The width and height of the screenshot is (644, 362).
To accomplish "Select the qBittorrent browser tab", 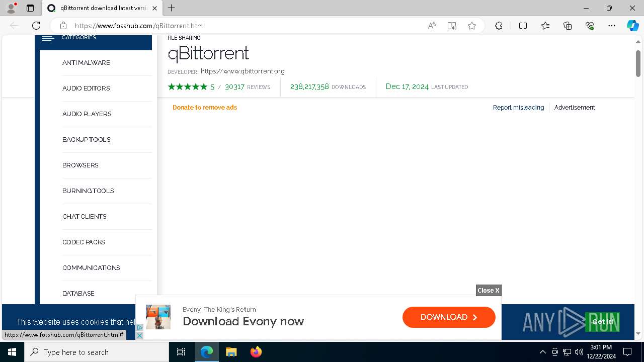I will pyautogui.click(x=102, y=8).
